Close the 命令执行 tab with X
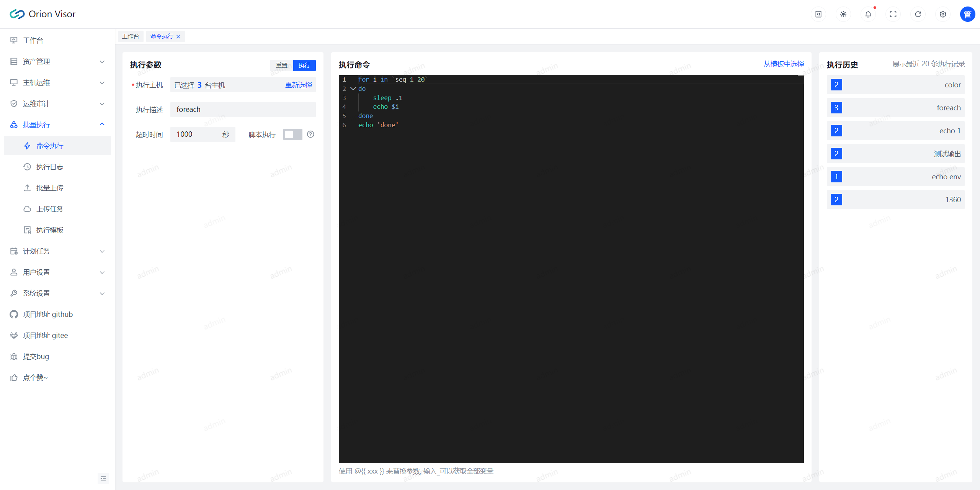980x490 pixels. (178, 36)
